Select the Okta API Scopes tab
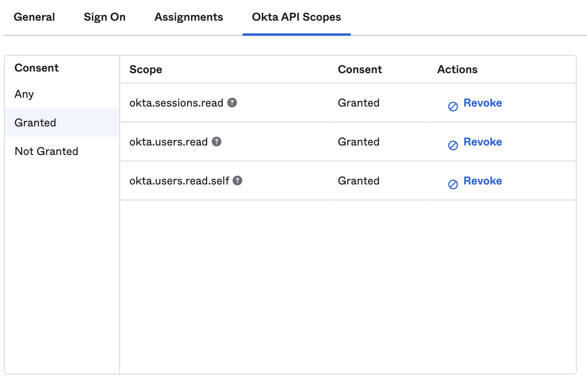The width and height of the screenshot is (587, 392). (296, 17)
